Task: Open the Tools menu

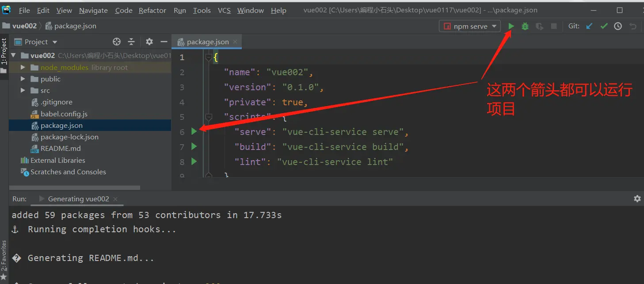Action: coord(202,10)
